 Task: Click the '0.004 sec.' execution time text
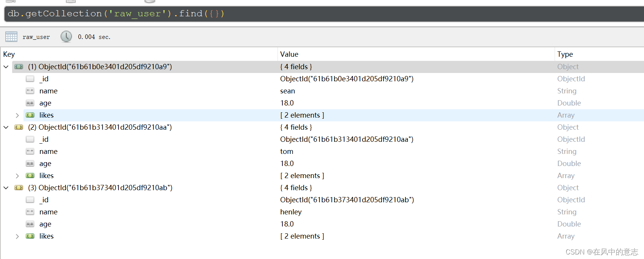coord(94,37)
